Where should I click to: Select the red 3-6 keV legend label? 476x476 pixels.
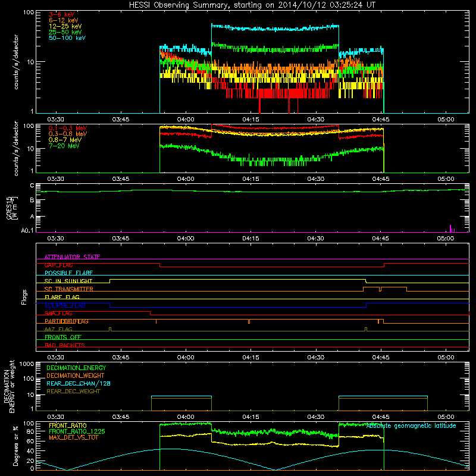(x=62, y=14)
